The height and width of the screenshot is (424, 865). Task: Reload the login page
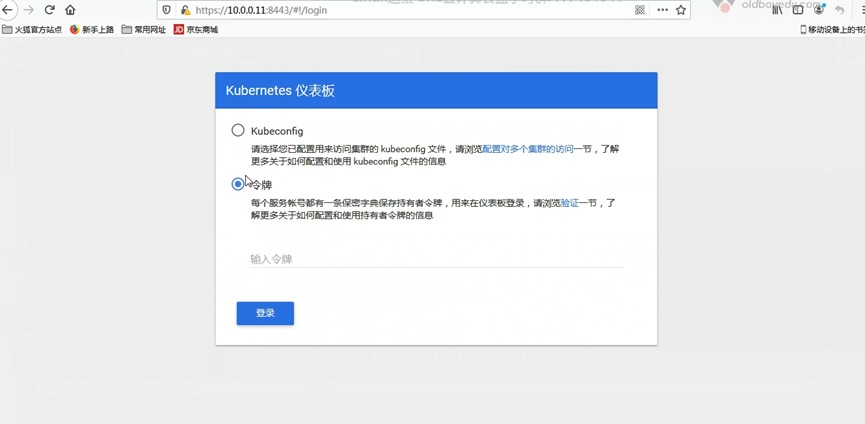[x=50, y=10]
